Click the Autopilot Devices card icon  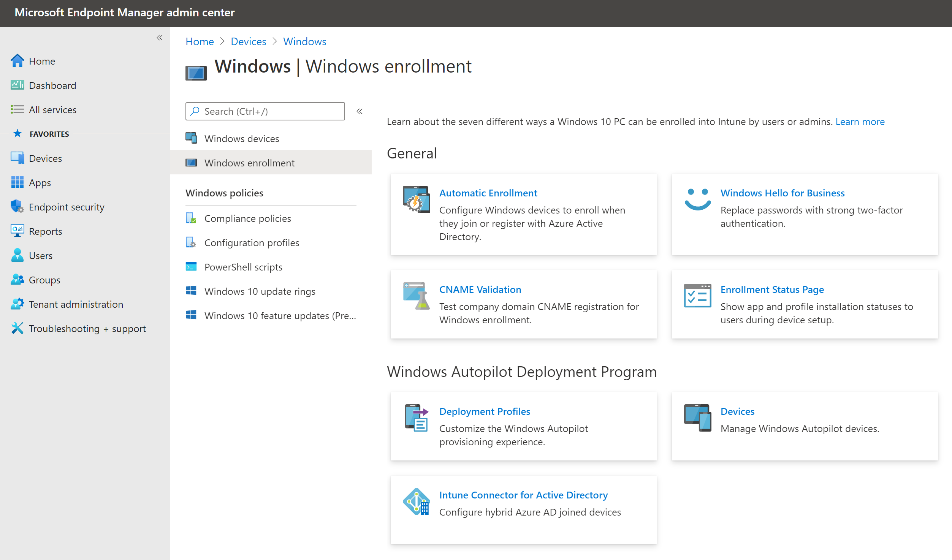(x=698, y=418)
